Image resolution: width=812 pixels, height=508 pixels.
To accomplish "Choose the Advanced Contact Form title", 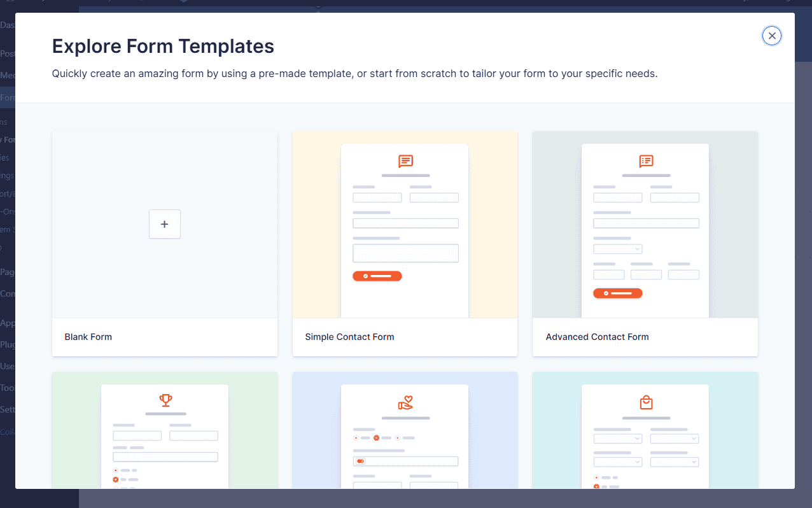I will (597, 337).
